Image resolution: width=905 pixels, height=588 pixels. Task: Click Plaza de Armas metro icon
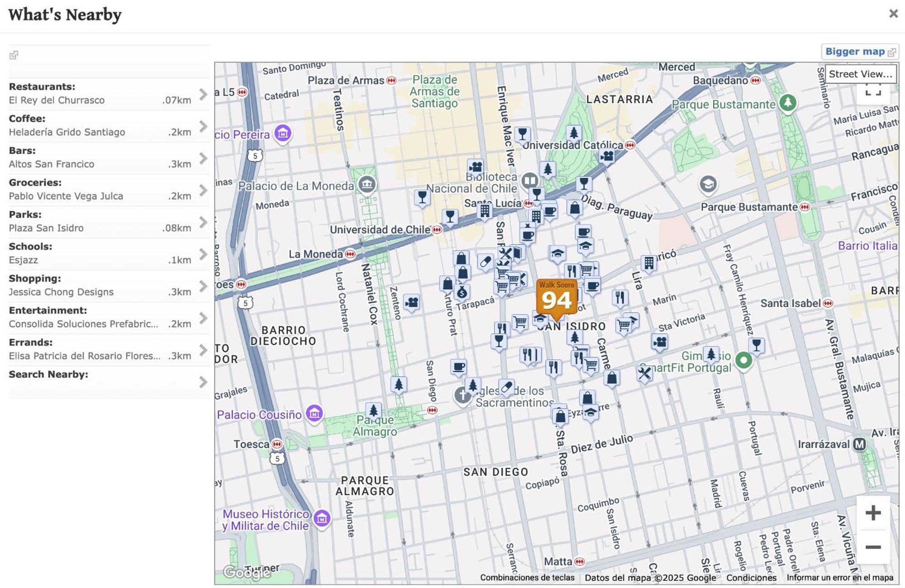(x=391, y=81)
